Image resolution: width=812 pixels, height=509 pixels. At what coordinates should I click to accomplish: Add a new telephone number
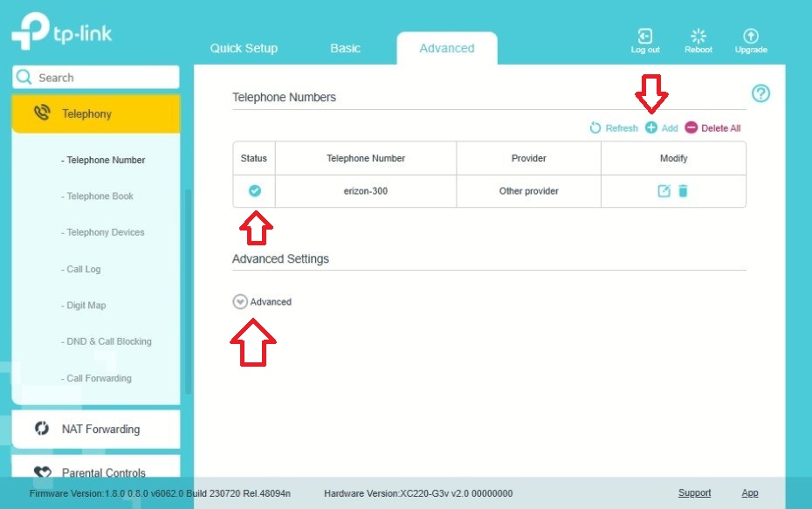click(x=651, y=127)
